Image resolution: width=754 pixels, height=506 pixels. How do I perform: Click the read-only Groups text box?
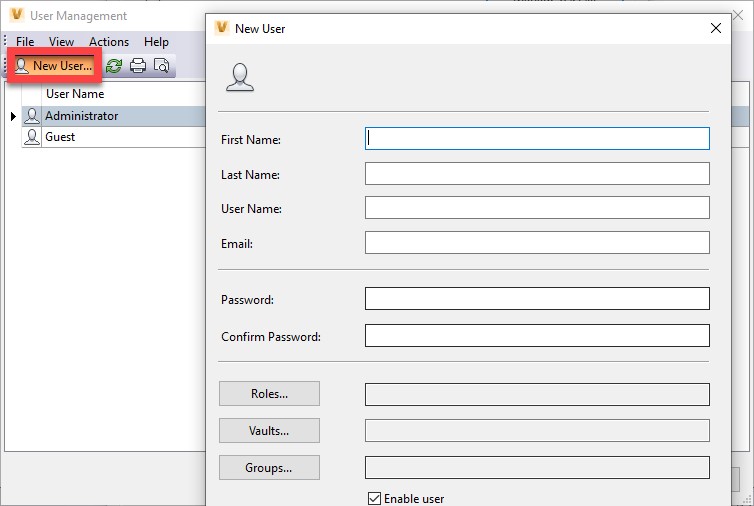click(x=537, y=468)
